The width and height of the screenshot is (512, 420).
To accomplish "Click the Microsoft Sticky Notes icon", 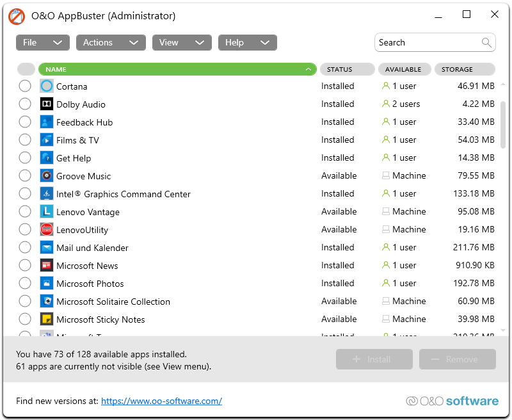I will [x=46, y=319].
